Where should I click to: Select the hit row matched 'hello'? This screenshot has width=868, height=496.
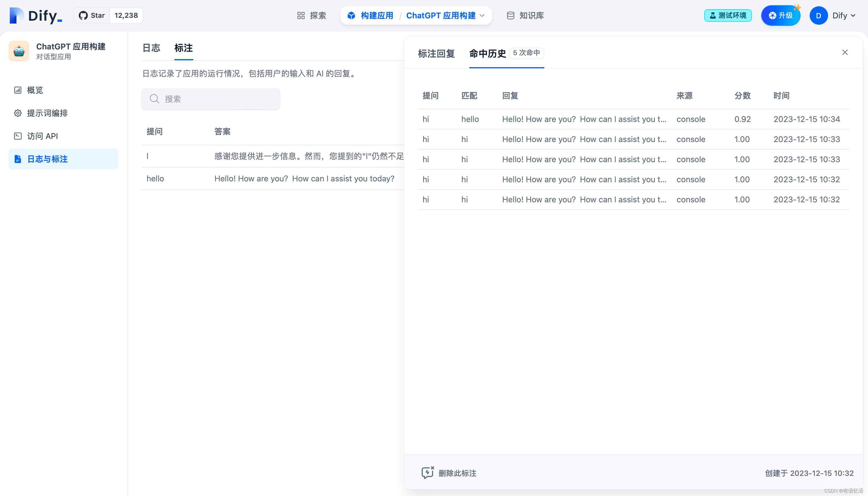pyautogui.click(x=633, y=119)
